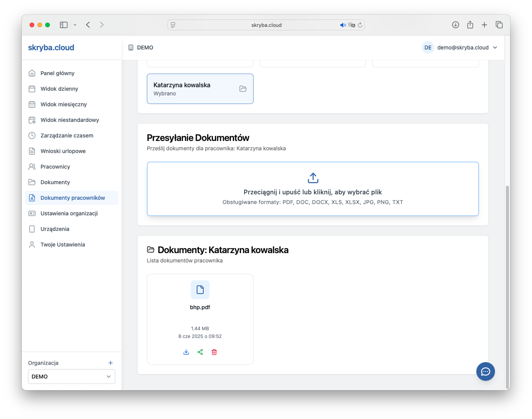Click the bhp.pdf file icon
The image size is (532, 419).
point(200,290)
